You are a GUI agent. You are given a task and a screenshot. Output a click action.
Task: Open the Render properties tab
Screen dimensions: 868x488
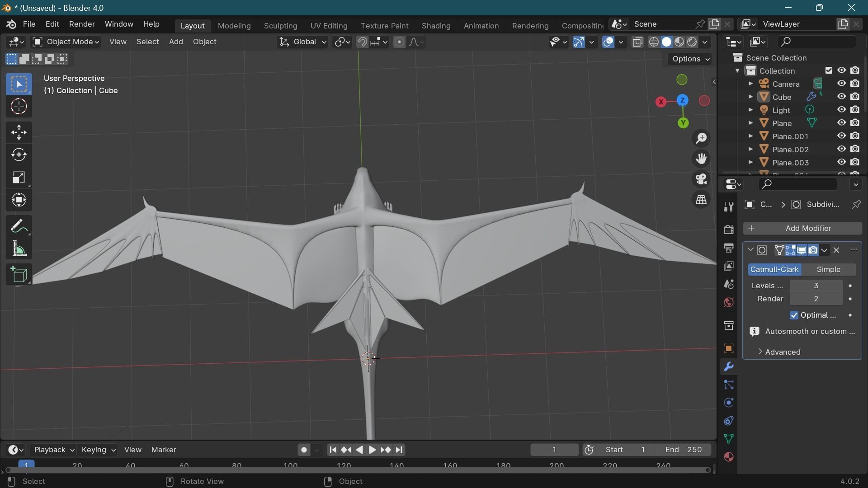728,230
